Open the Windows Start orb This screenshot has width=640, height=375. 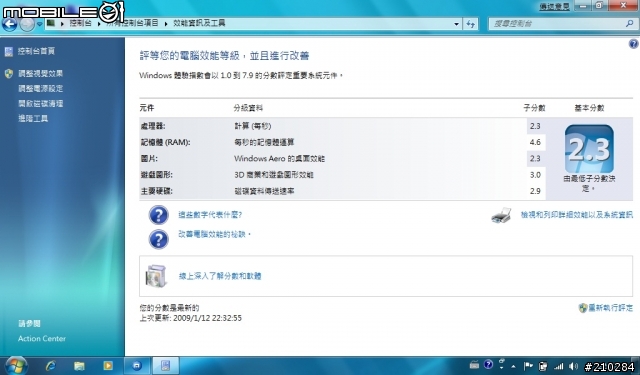16,366
